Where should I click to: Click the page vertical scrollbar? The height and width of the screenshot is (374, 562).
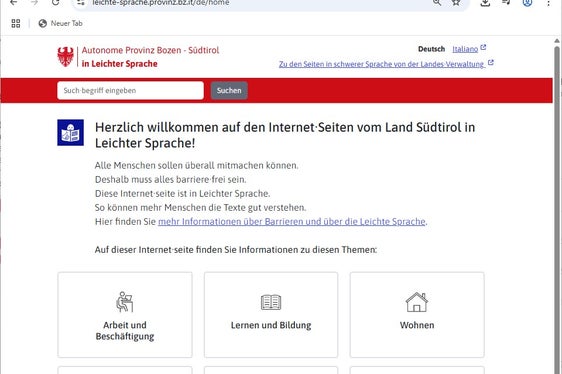pos(557,209)
